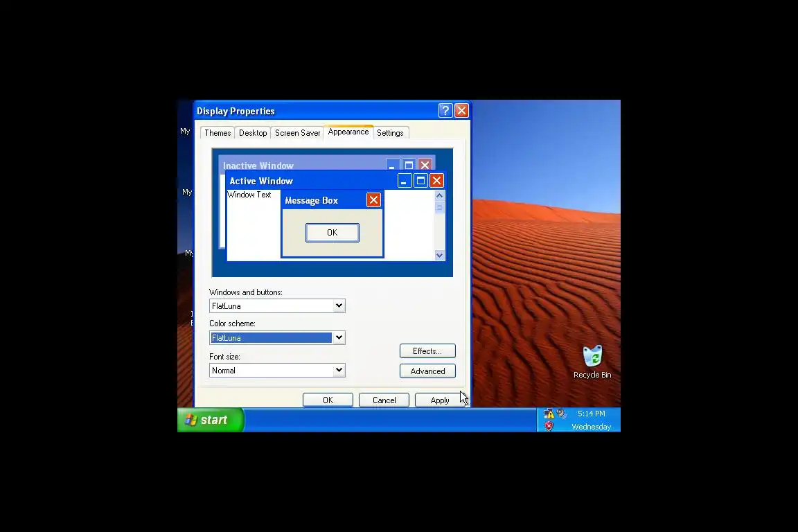Image resolution: width=798 pixels, height=532 pixels.
Task: Expand the Font size dropdown
Action: click(339, 370)
